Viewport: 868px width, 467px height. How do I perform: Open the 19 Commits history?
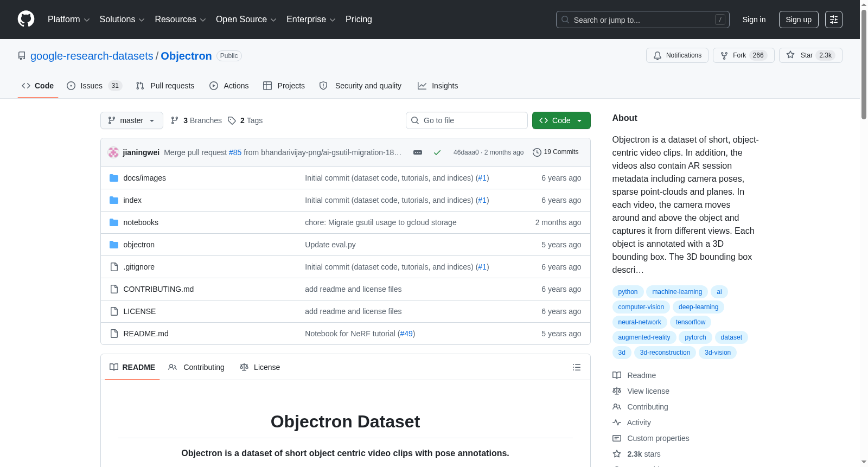point(556,152)
